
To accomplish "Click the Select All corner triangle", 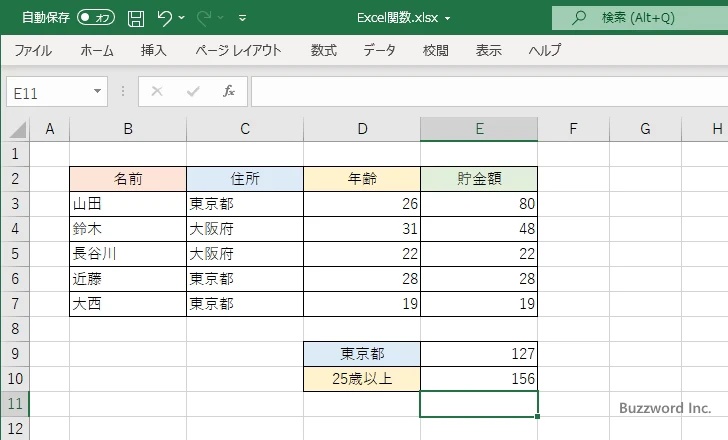I will coord(18,129).
